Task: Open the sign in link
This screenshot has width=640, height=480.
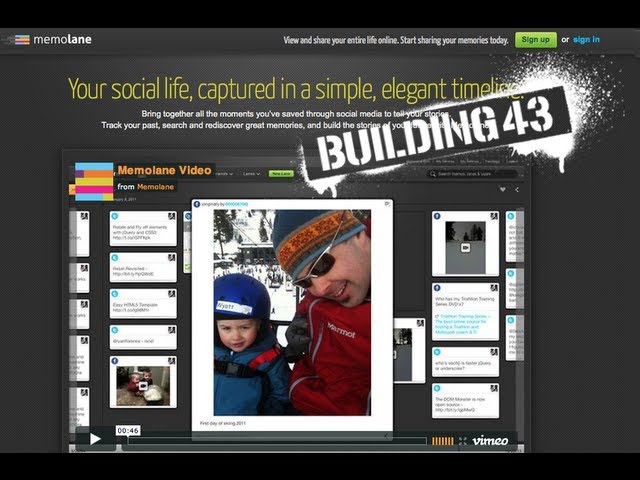Action: [586, 40]
